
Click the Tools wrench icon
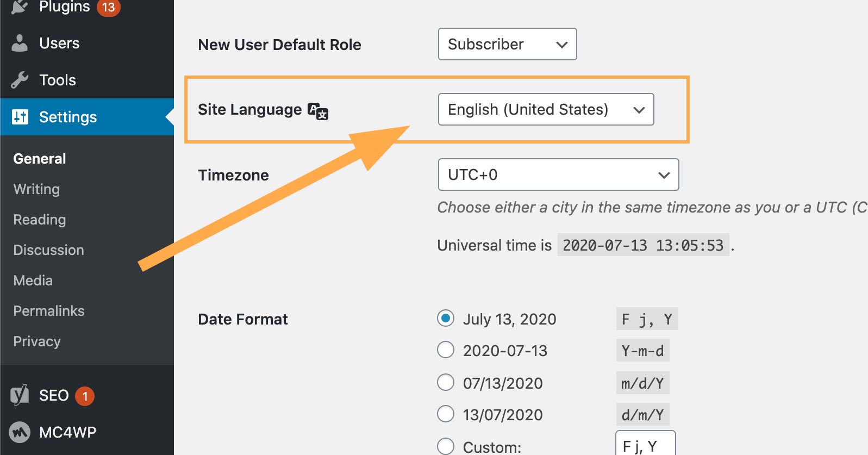20,80
